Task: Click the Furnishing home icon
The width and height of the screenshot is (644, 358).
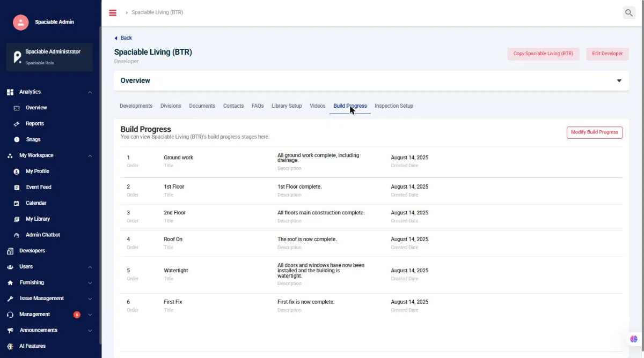Action: pos(10,282)
